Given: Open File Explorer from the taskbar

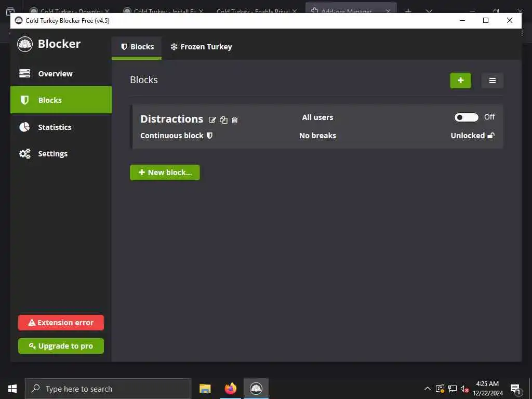Looking at the screenshot, I should coord(205,389).
